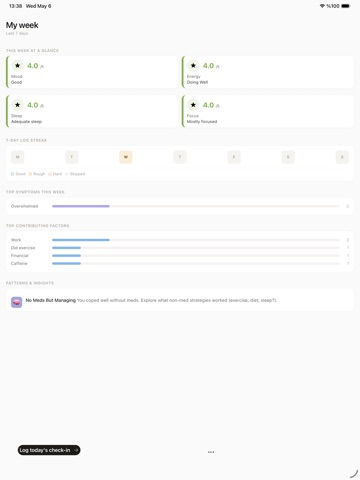The width and height of the screenshot is (360, 480).
Task: Tap the star icon in the Energy card
Action: pos(193,66)
